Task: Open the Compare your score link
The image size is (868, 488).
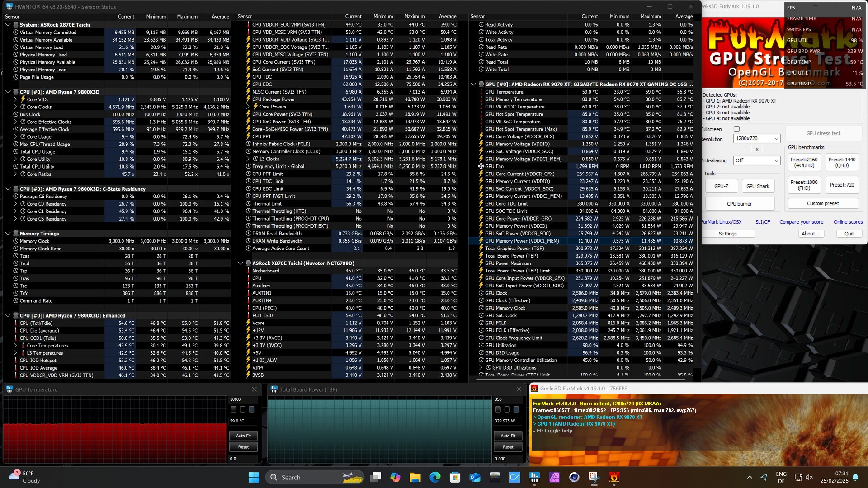Action: tap(801, 222)
